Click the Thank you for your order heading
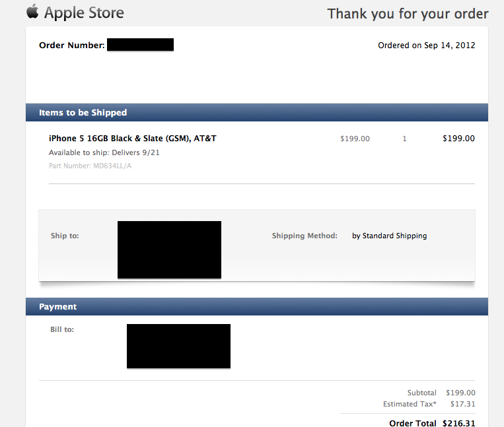Image resolution: width=504 pixels, height=427 pixels. coord(408,14)
